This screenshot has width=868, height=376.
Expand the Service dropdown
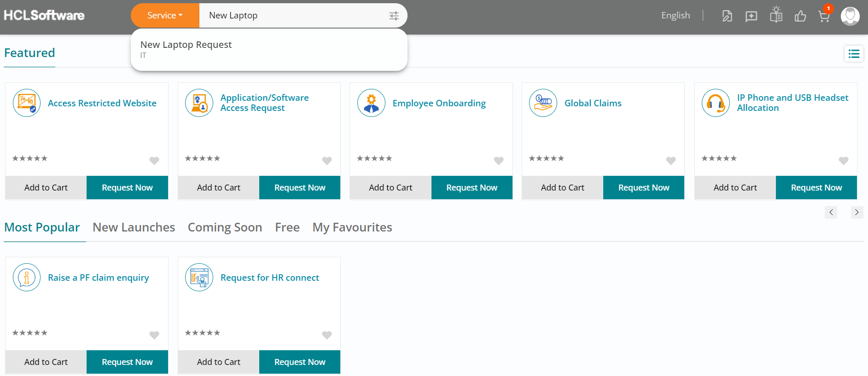point(165,16)
